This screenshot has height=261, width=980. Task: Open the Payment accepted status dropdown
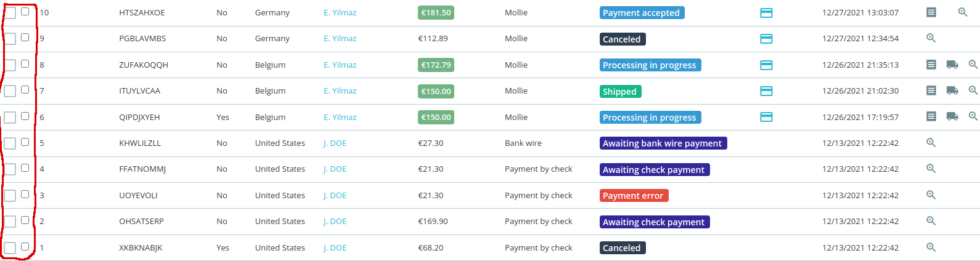click(641, 13)
